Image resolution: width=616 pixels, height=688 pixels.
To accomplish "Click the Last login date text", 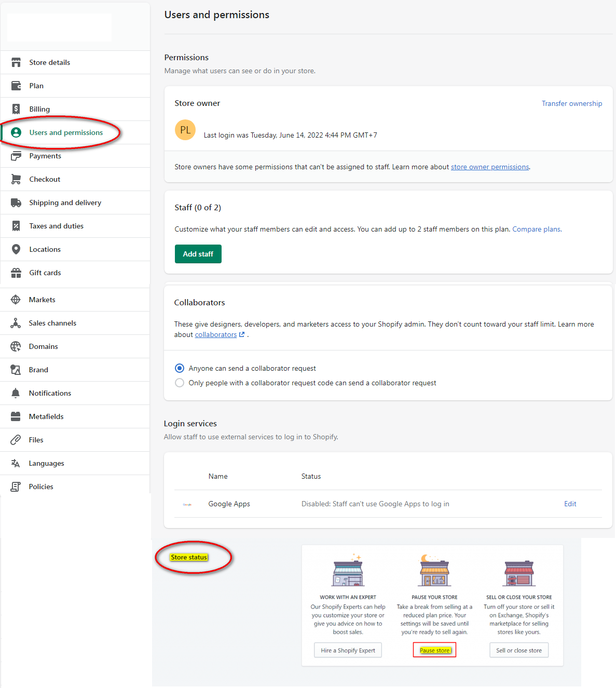I will (x=291, y=135).
